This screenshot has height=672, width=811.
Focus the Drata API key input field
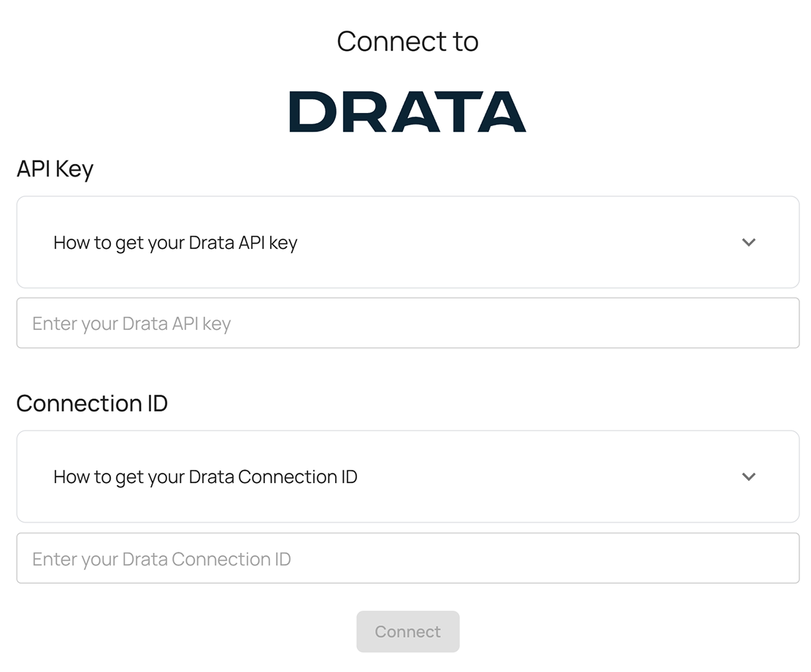407,323
